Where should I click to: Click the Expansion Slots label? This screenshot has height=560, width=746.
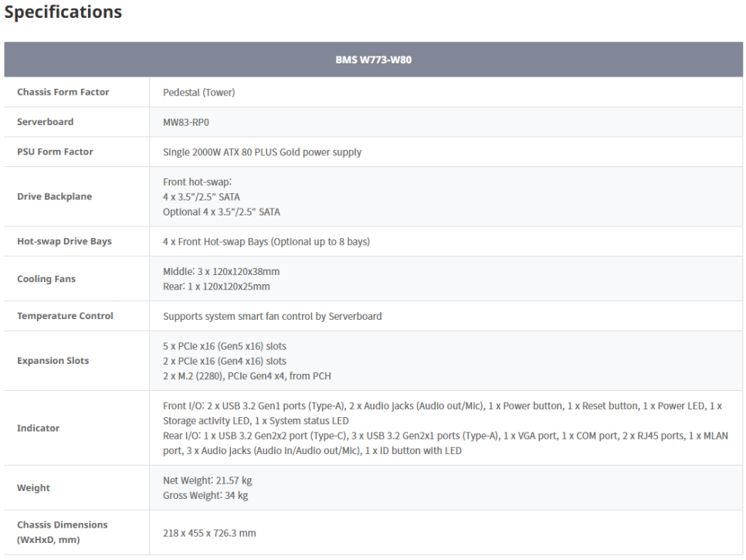pyautogui.click(x=53, y=361)
